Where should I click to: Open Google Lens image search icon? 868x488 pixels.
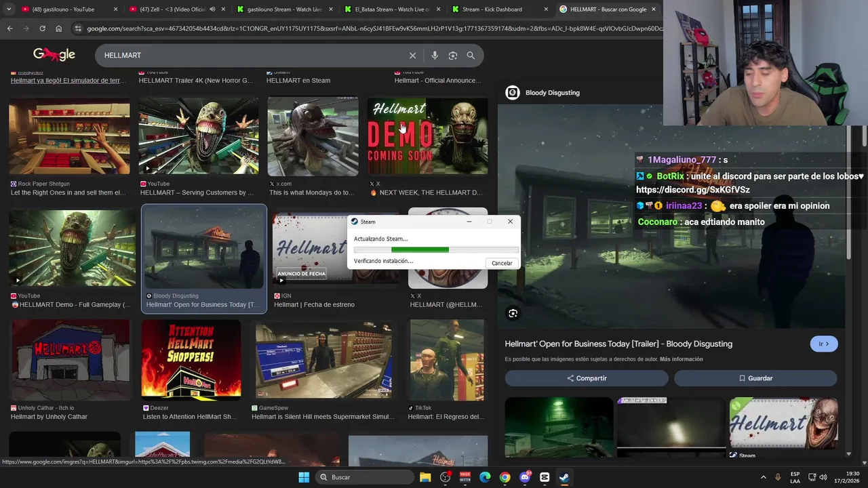tap(453, 56)
